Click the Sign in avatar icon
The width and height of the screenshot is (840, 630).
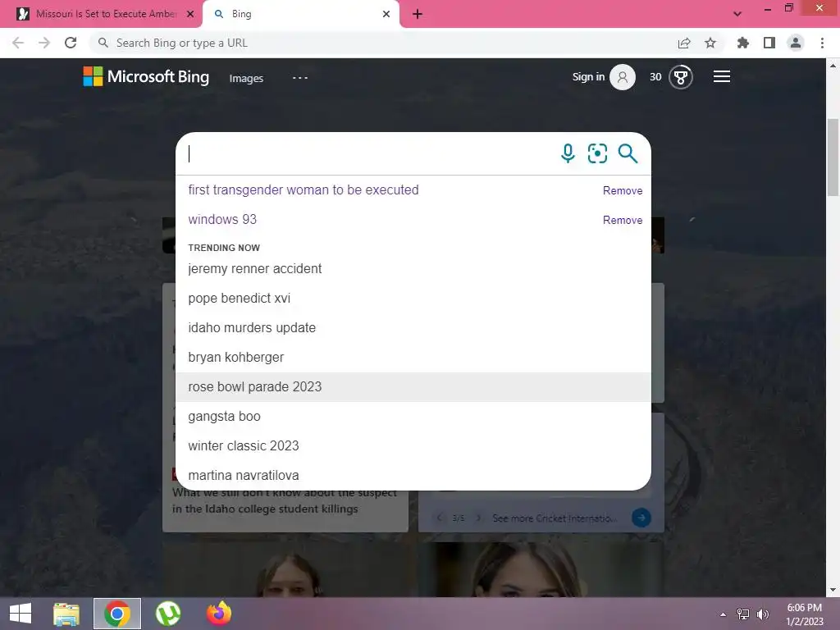click(x=623, y=77)
